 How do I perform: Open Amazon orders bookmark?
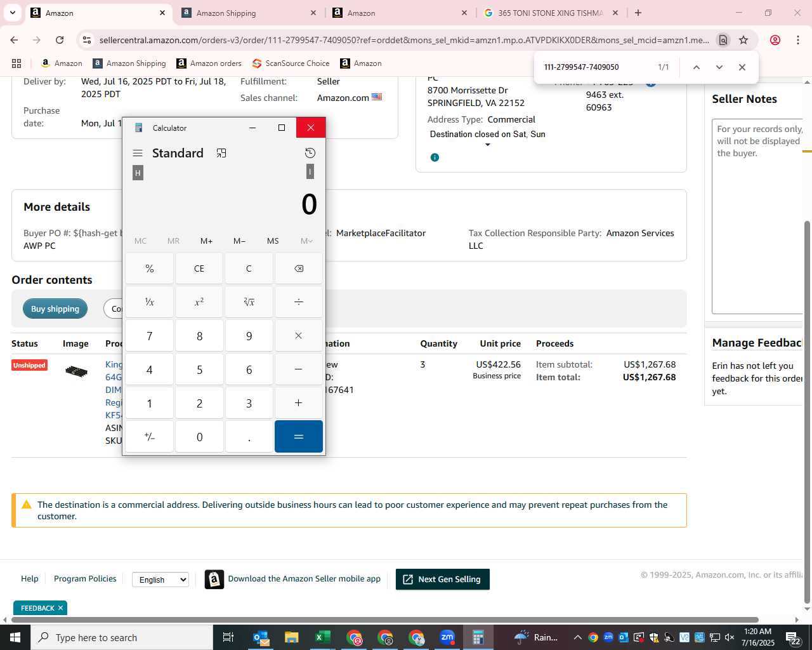click(x=209, y=63)
